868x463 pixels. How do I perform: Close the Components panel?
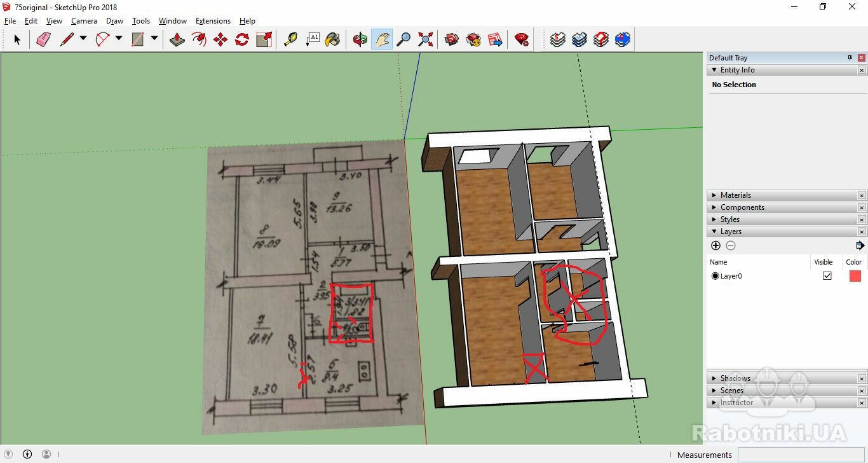point(862,207)
